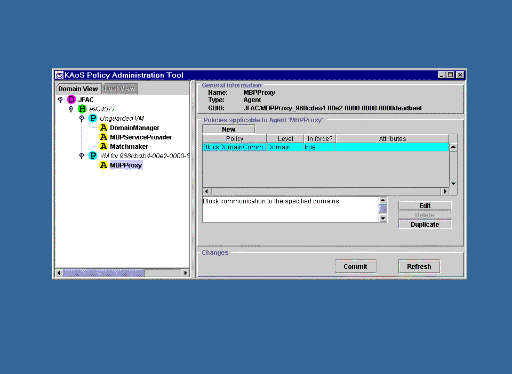Click the magenta D domain icon for JFAC
This screenshot has height=374, width=512.
tap(71, 99)
